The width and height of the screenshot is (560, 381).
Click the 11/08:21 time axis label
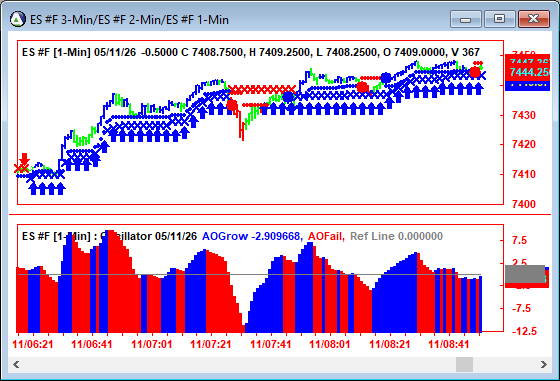[x=389, y=344]
